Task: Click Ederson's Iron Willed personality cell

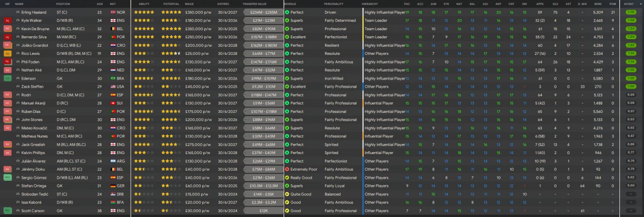Action: tap(334, 79)
